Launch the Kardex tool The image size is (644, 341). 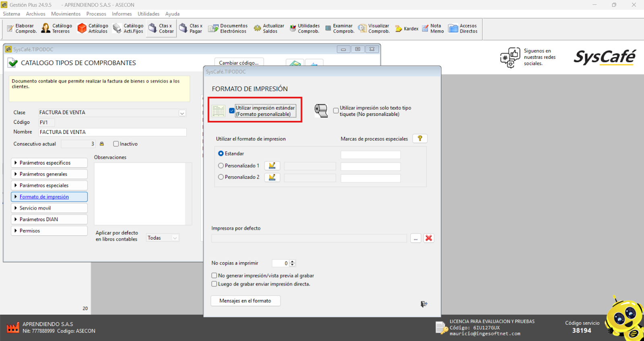[x=407, y=29]
